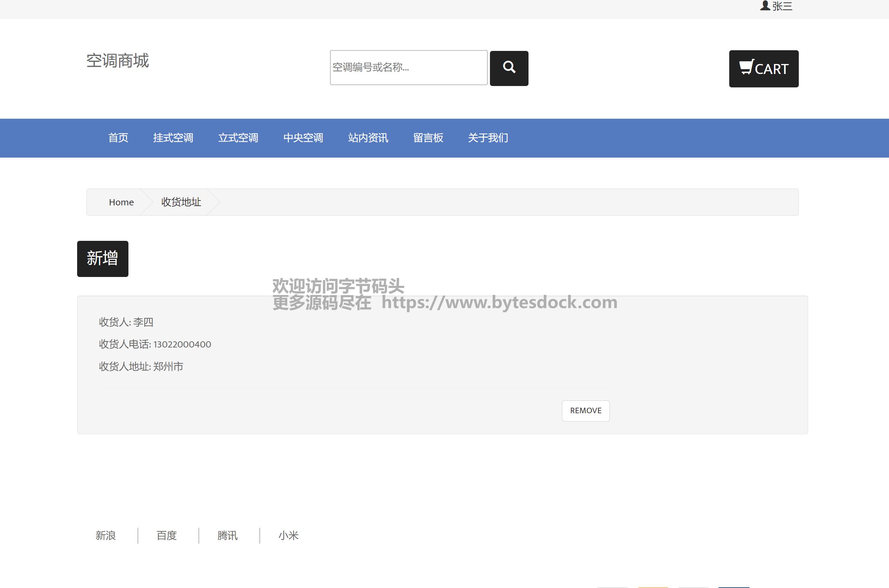The height and width of the screenshot is (588, 889).
Task: Follow the 小米 footer link
Action: click(x=288, y=535)
